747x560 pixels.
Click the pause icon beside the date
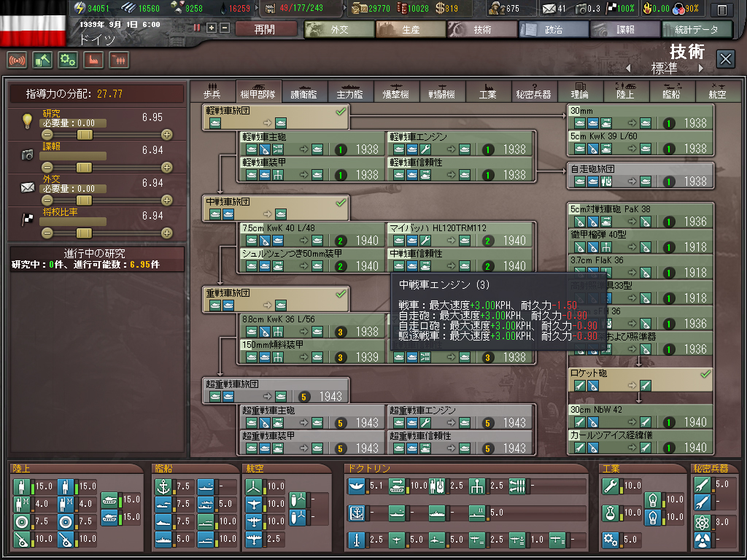(197, 28)
